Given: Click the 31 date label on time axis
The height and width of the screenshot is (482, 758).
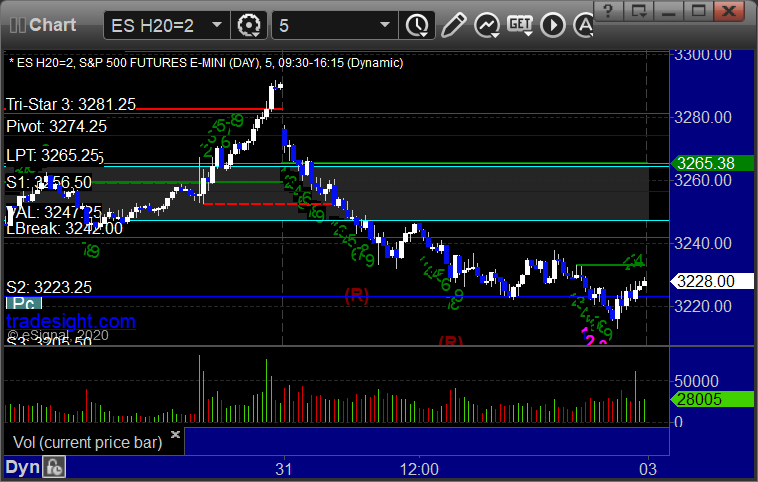Looking at the screenshot, I should coord(284,469).
